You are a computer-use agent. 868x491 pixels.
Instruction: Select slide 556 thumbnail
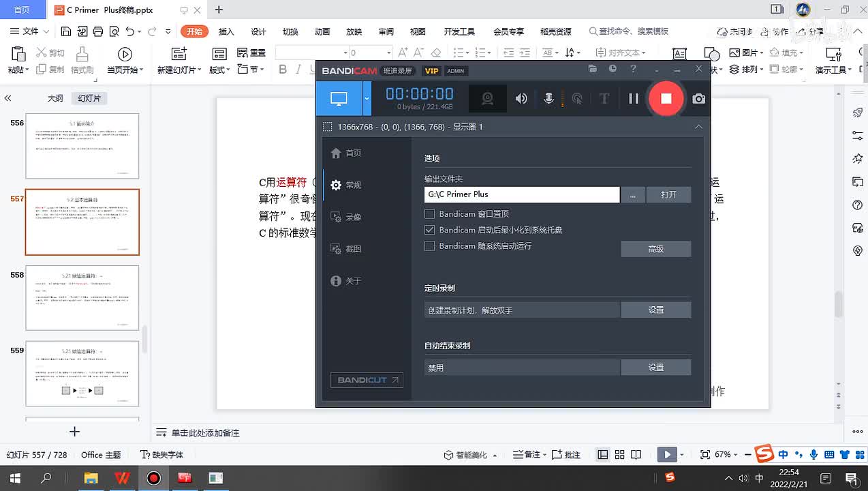click(x=82, y=146)
